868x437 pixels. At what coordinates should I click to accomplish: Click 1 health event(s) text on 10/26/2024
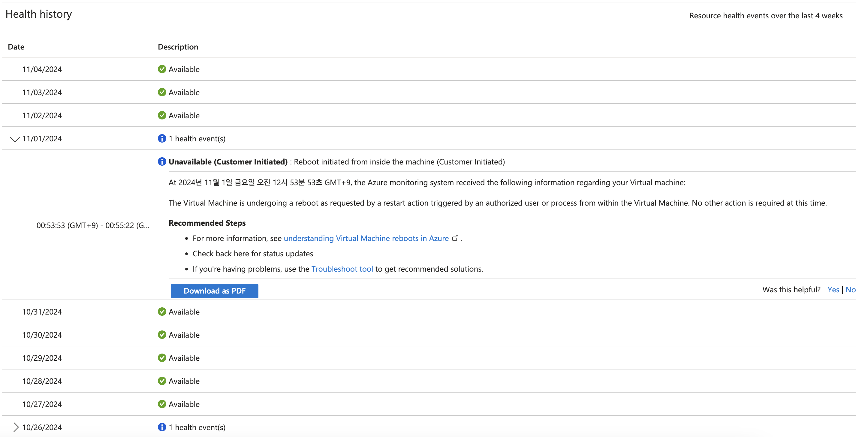pyautogui.click(x=197, y=428)
